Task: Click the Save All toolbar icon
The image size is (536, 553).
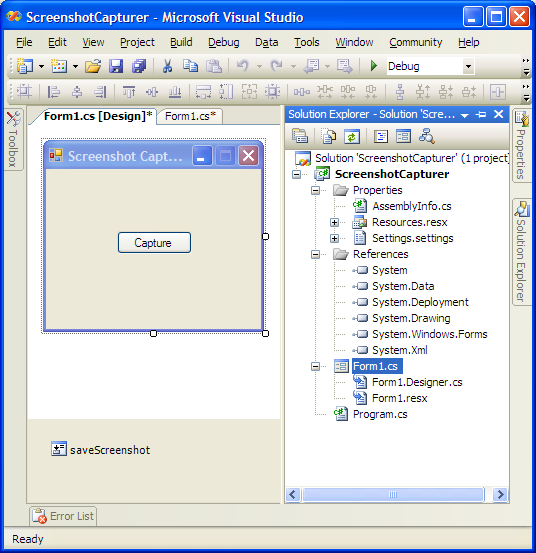Action: (139, 66)
